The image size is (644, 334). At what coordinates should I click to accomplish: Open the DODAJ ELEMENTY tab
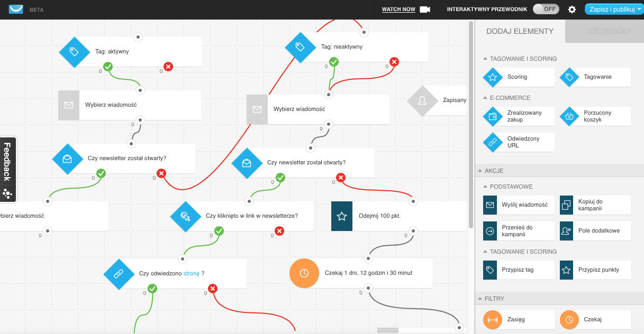pos(520,31)
